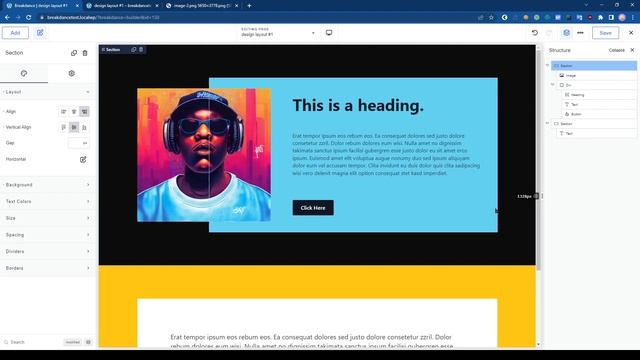
Task: Open the desktop responsive view icon
Action: coord(329,33)
